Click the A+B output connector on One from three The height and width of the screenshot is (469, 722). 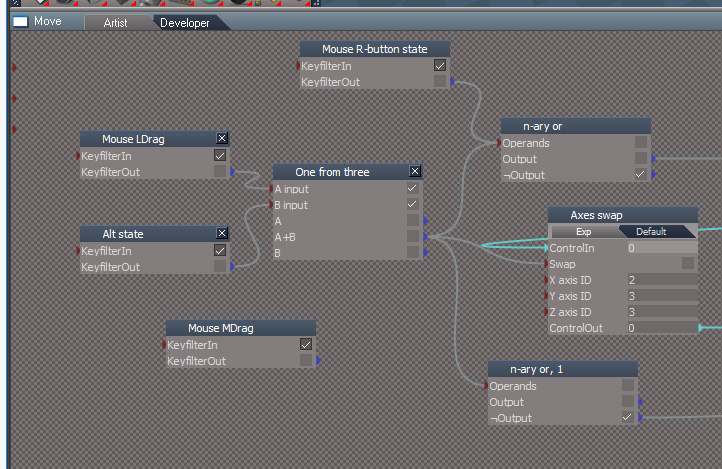click(x=425, y=237)
